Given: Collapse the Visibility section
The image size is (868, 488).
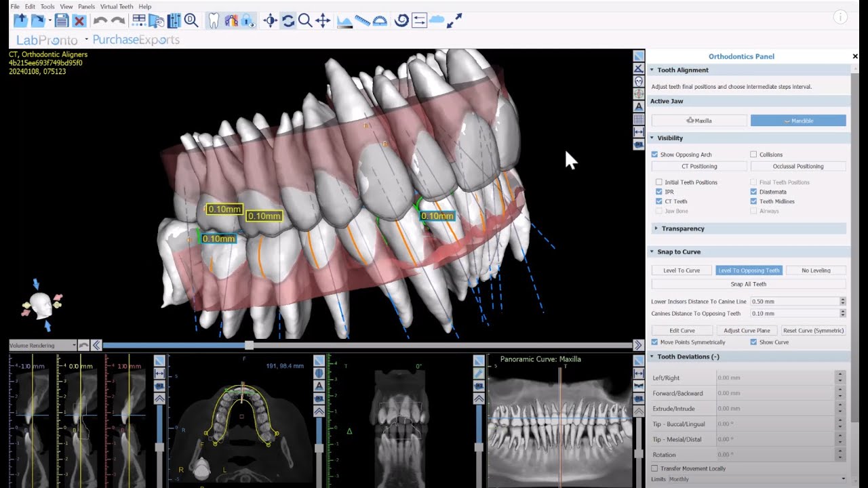Looking at the screenshot, I should [652, 138].
